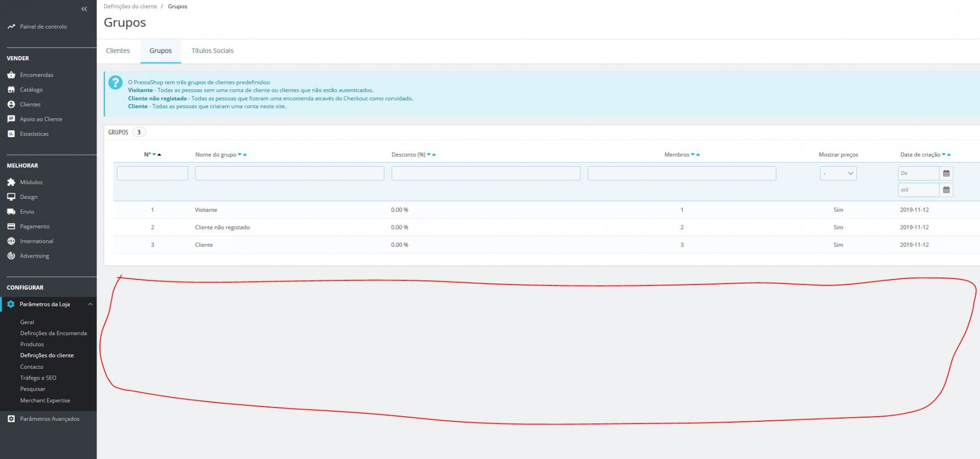Click the Design monitor icon
This screenshot has height=459, width=980.
11,197
